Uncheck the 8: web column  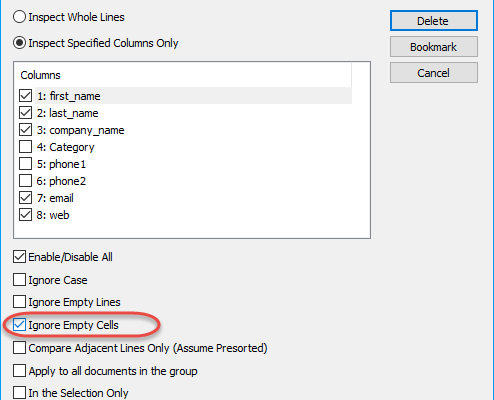click(x=26, y=215)
